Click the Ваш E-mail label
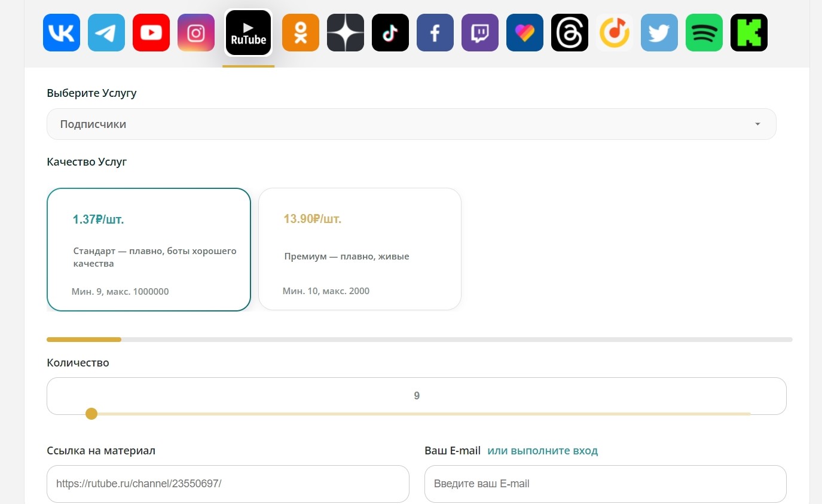The image size is (822, 504). coord(453,451)
